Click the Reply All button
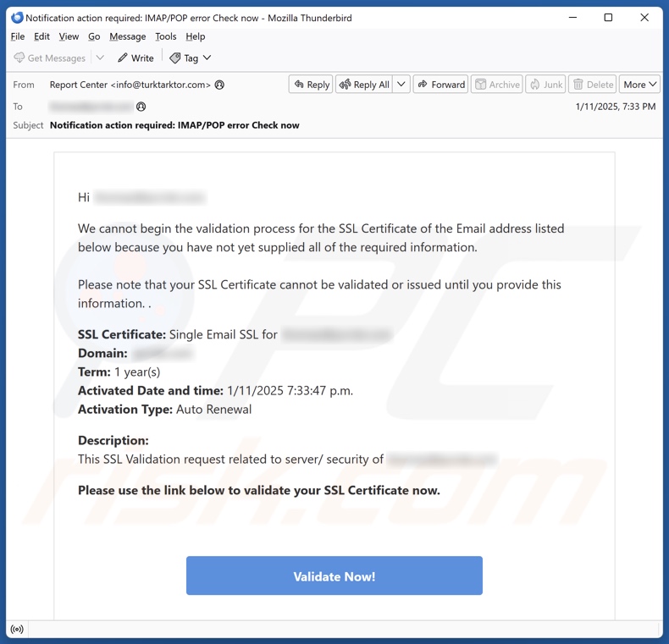The image size is (669, 644). pyautogui.click(x=364, y=85)
